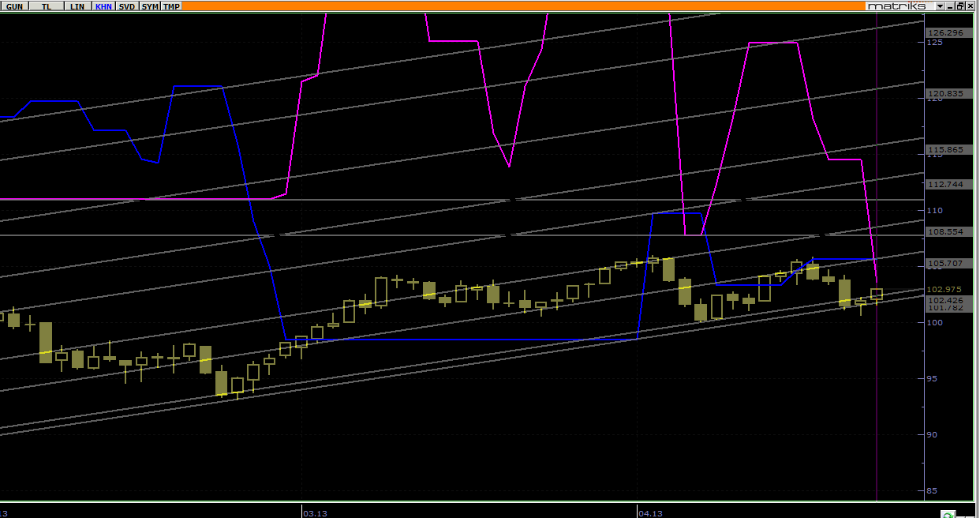Viewport: 980px width, 518px height.
Task: Click the matriks logo
Action: tap(900, 6)
